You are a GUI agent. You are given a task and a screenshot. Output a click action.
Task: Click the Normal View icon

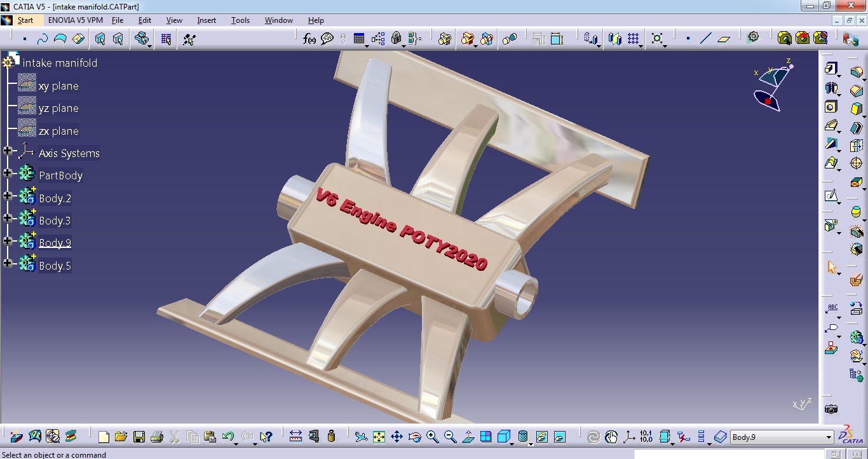pos(468,436)
